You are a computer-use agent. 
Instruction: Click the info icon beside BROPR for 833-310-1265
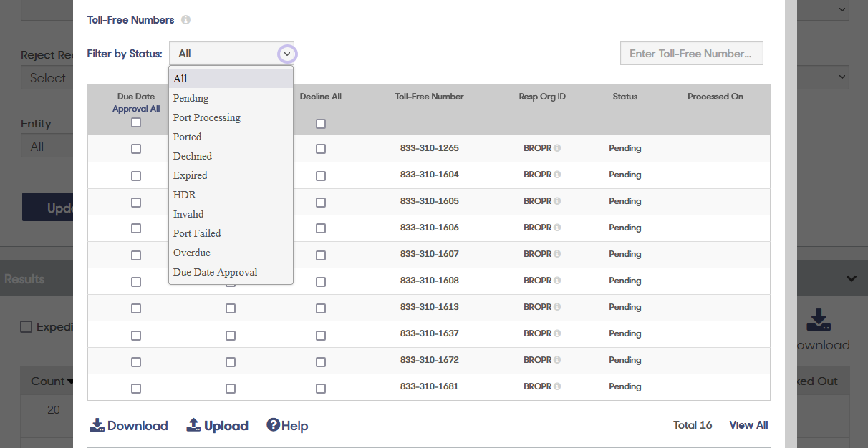pyautogui.click(x=558, y=147)
